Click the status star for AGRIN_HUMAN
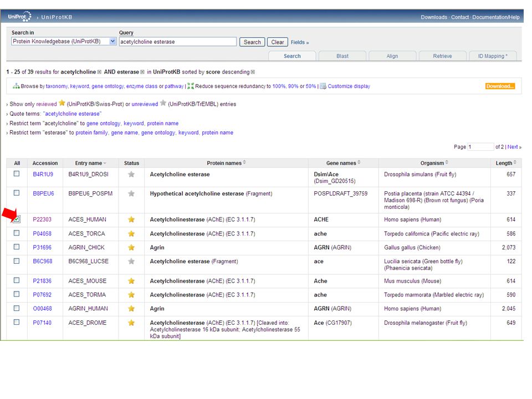Screen dimensions: 532x399 click(131, 309)
